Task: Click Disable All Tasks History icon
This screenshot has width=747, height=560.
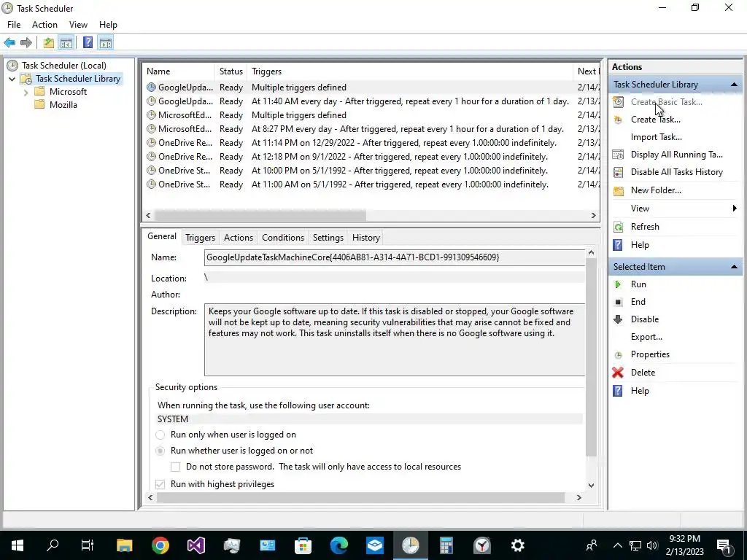Action: 618,172
